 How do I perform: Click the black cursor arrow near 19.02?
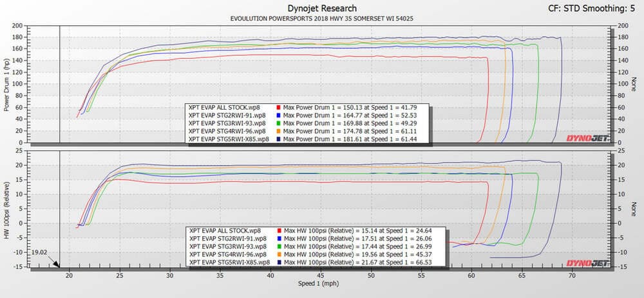(56, 264)
